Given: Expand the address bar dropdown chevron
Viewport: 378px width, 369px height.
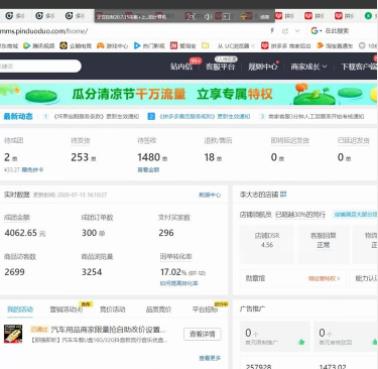Looking at the screenshot, I should [x=297, y=31].
